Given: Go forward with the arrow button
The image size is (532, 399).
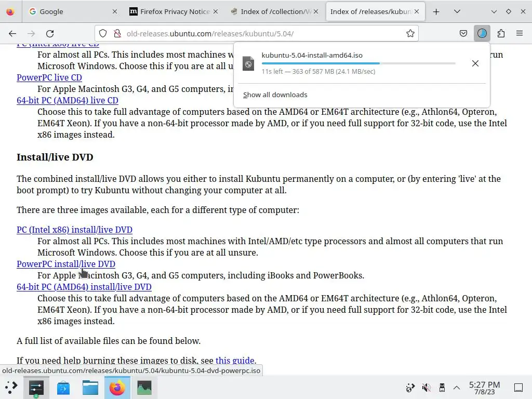Looking at the screenshot, I should [x=31, y=33].
